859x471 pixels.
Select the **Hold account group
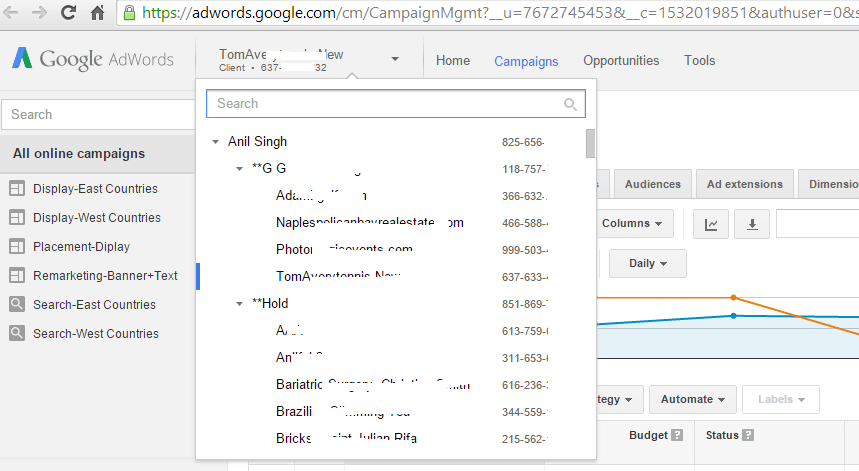(270, 303)
